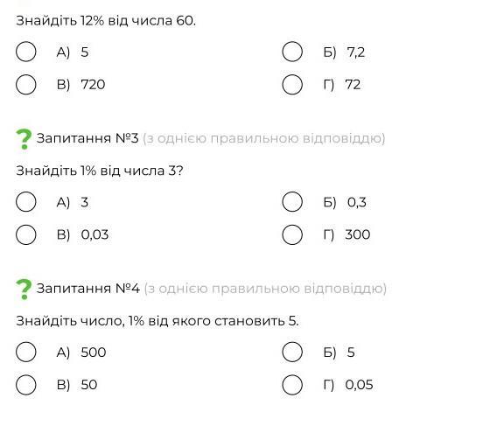Image resolution: width=504 pixels, height=433 pixels.
Task: Click the answer label text 500
Action: click(x=94, y=353)
